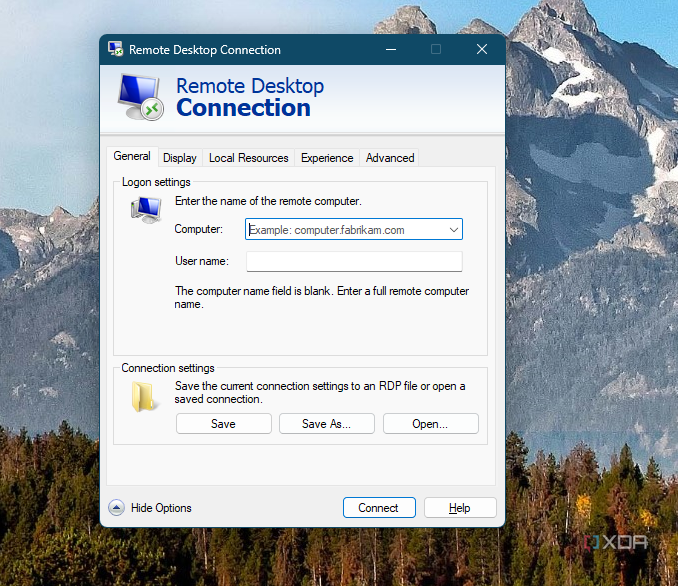Click the computer icon in Logon settings

coord(146,209)
